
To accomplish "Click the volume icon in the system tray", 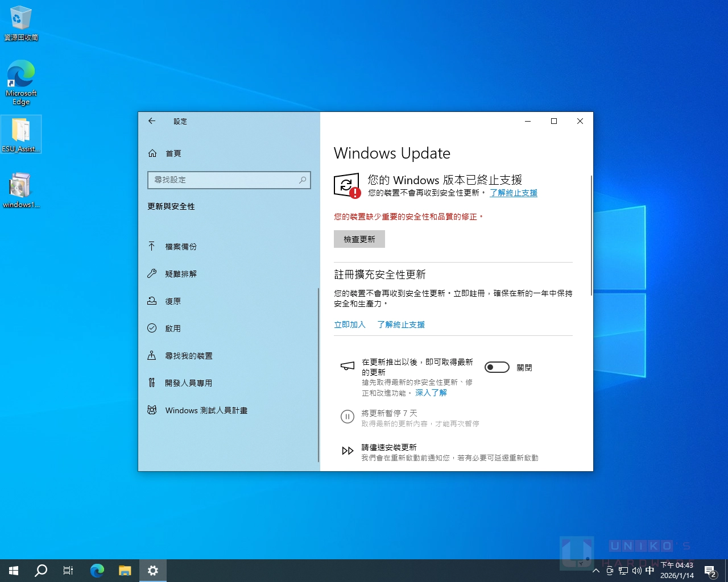I will coord(636,571).
